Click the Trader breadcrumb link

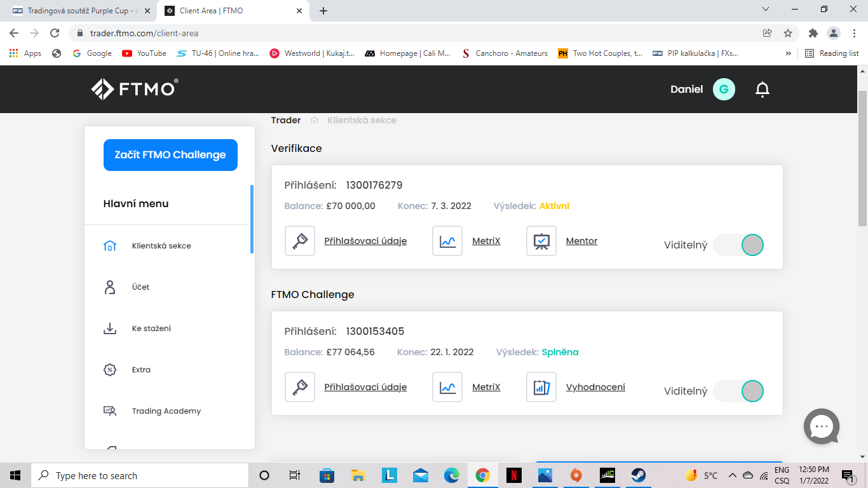click(286, 120)
